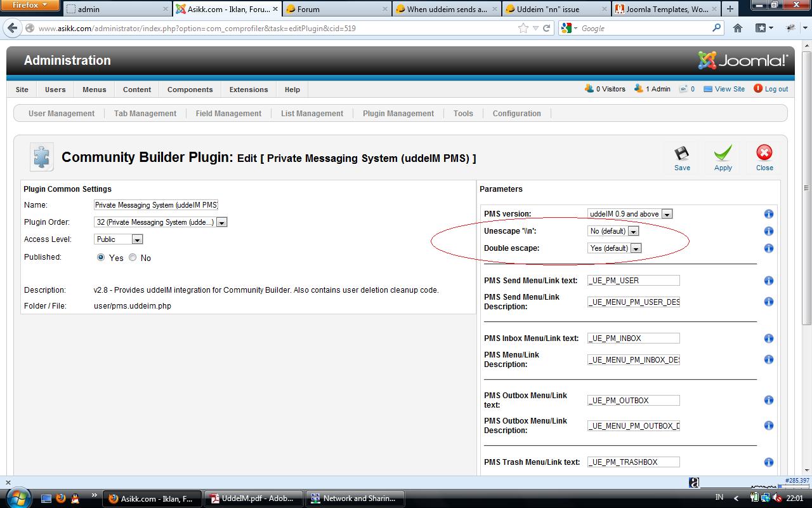This screenshot has height=508, width=812.
Task: Bookmark this page with the star icon
Action: coord(523,28)
